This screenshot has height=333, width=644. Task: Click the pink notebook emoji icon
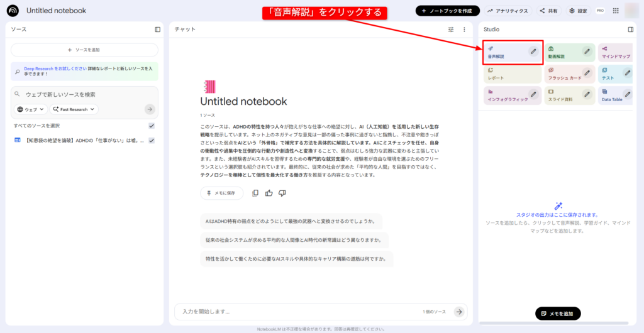[209, 87]
